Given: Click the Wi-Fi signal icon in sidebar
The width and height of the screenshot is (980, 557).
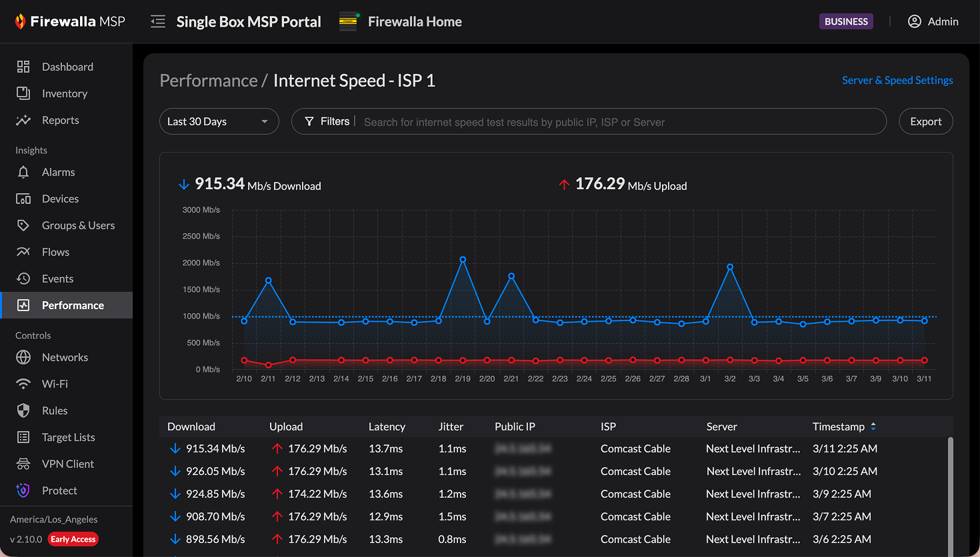Looking at the screenshot, I should tap(23, 384).
